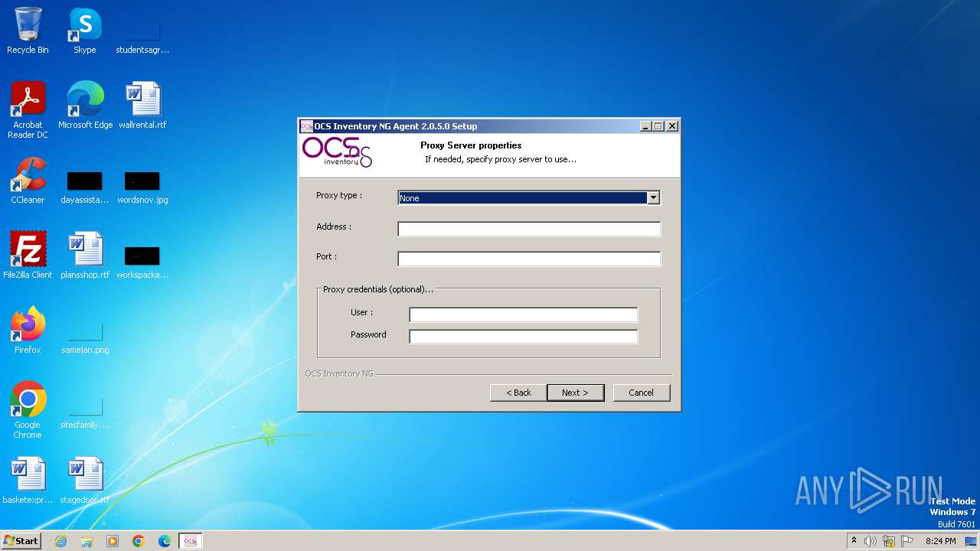Launch Internet Explorer from taskbar
Screen dimensions: 980x551
61,541
